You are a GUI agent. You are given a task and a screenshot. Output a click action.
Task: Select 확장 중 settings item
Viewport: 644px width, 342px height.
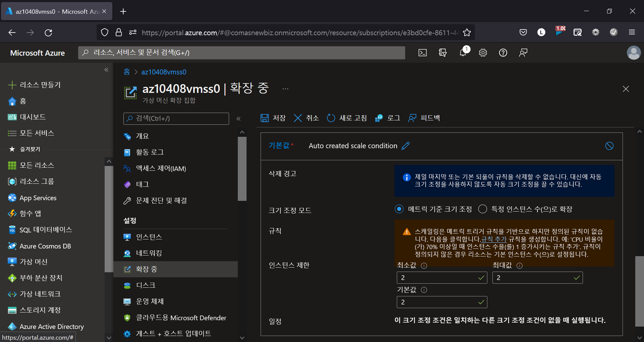176,269
